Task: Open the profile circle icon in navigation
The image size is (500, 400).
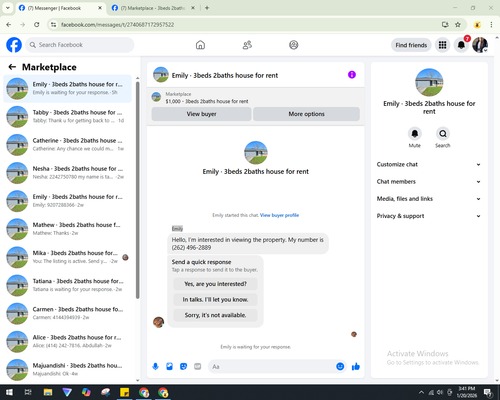Action: pyautogui.click(x=294, y=45)
